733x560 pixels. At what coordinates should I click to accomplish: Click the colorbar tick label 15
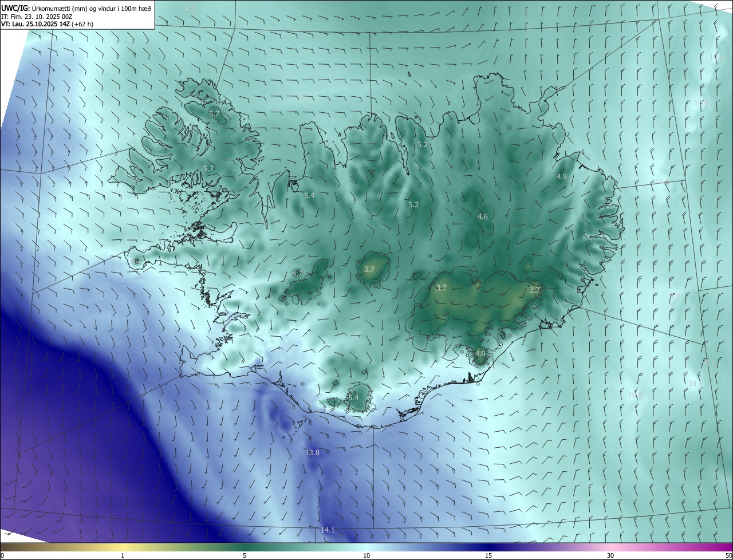(x=488, y=555)
